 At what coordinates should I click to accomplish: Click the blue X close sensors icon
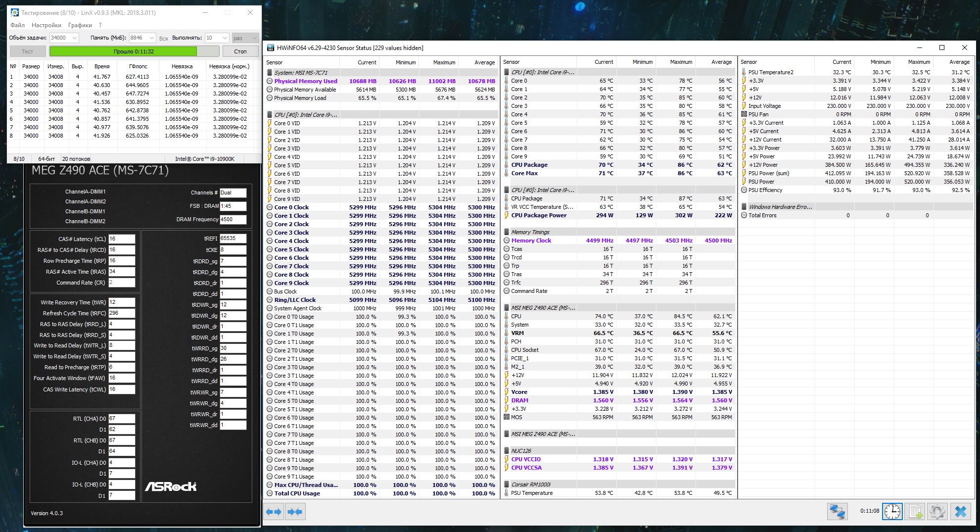click(960, 511)
